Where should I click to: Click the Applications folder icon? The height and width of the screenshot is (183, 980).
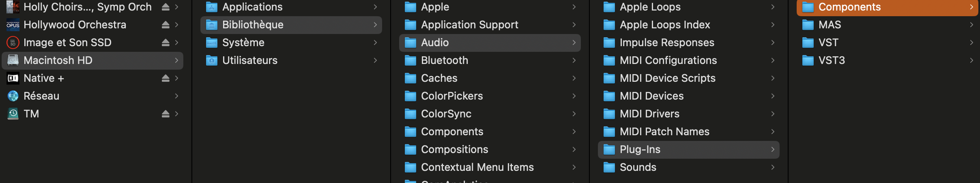[x=211, y=7]
